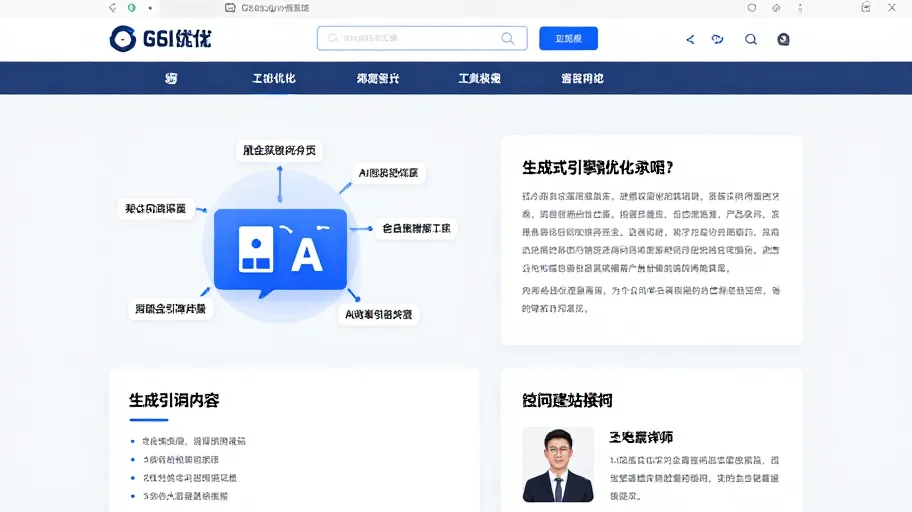Click the box icon beside the window close button
The height and width of the screenshot is (512, 912).
pyautogui.click(x=865, y=7)
